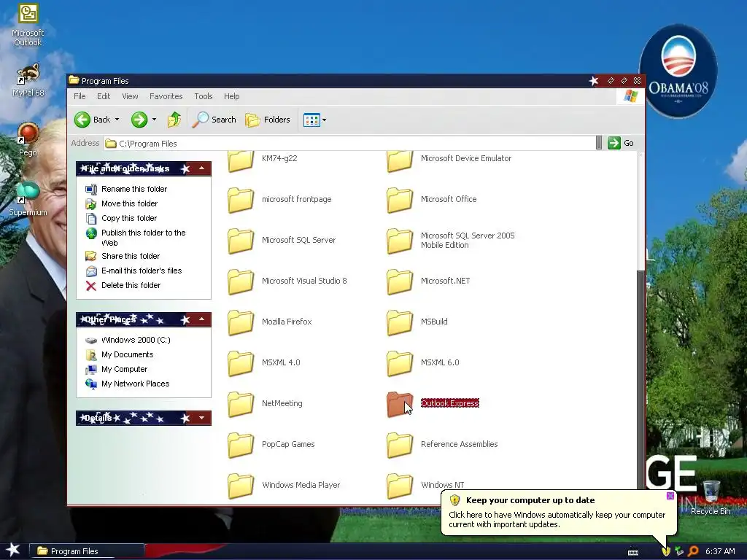Click the Views icon button
747x560 pixels.
311,120
